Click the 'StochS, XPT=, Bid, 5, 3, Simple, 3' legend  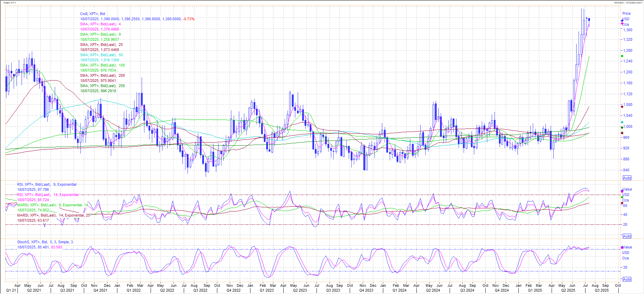(x=45, y=242)
